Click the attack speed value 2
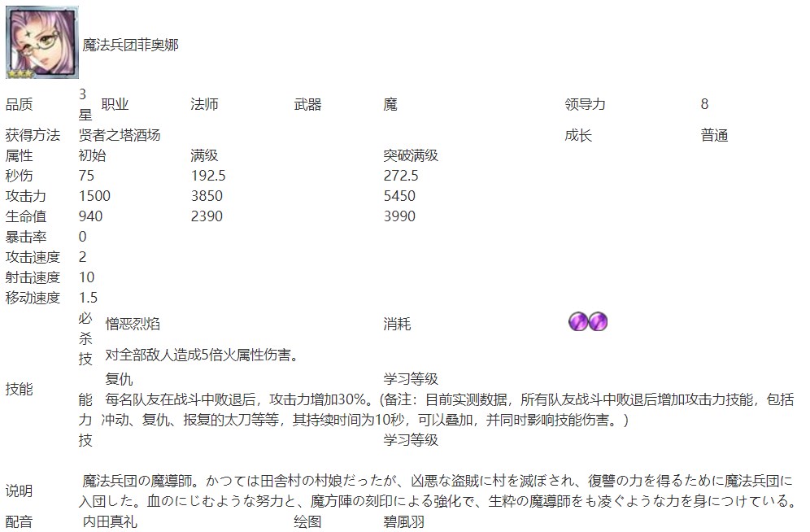 tap(83, 257)
